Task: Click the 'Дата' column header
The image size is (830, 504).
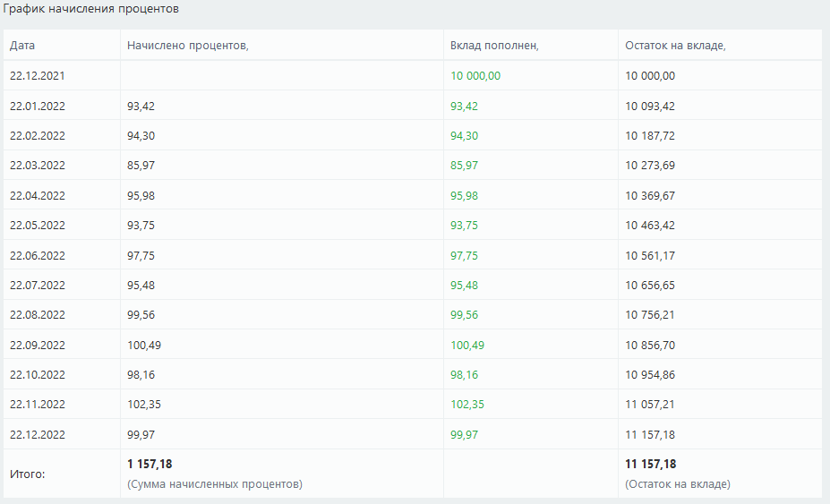Action: (22, 46)
